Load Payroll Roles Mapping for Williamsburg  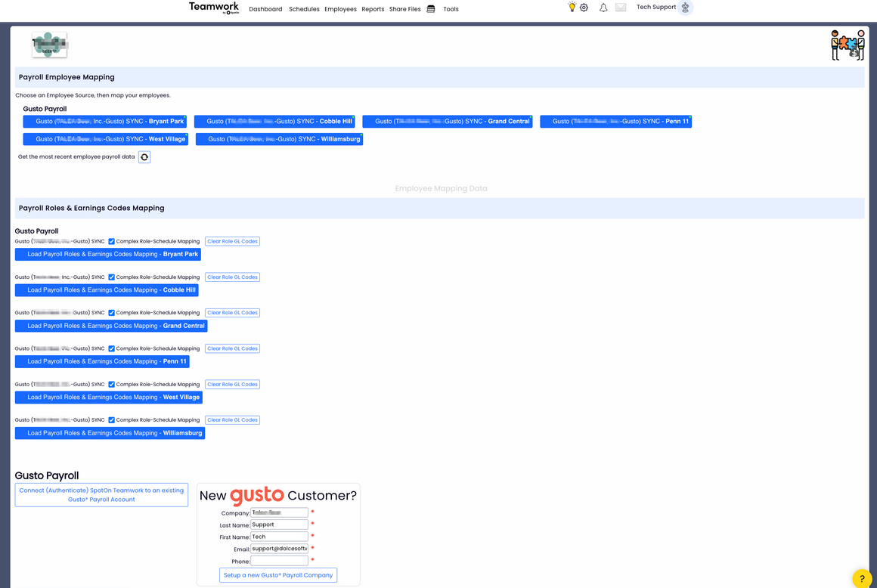pyautogui.click(x=110, y=433)
